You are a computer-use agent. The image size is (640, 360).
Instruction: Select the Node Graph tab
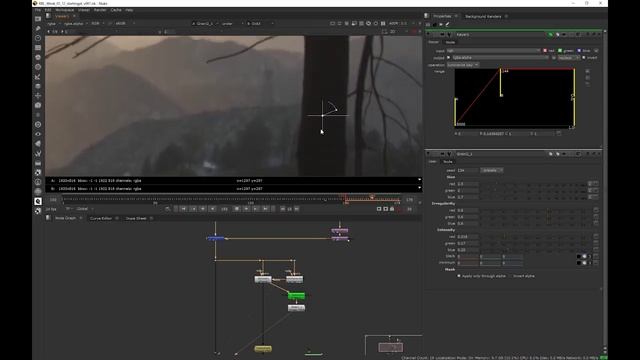[x=65, y=218]
